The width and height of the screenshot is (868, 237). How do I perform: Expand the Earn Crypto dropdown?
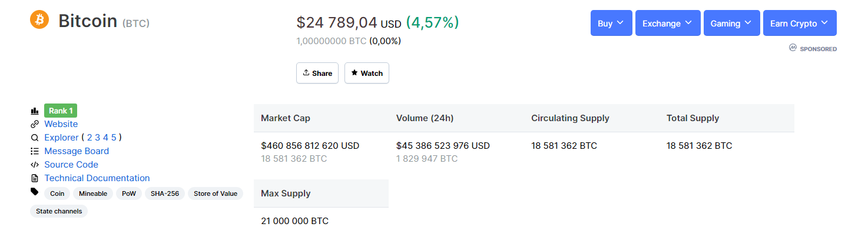tap(800, 23)
